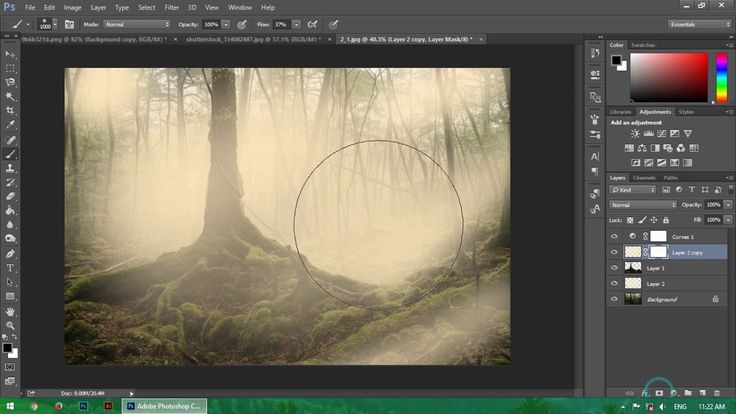Switch to the Styles tab
Viewport: 736px width, 414px height.
(686, 112)
